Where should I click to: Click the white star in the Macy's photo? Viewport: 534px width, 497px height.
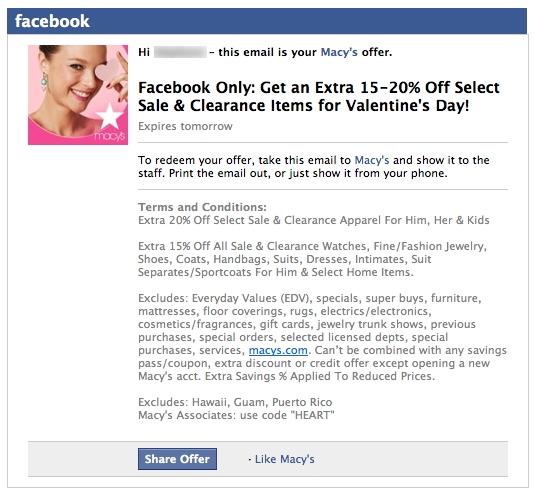click(x=109, y=116)
